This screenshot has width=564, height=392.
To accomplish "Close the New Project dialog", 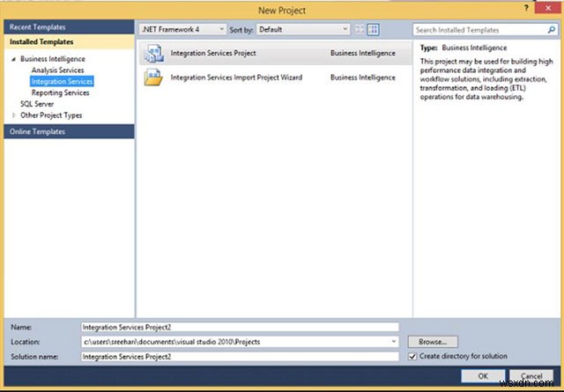I will (x=548, y=8).
